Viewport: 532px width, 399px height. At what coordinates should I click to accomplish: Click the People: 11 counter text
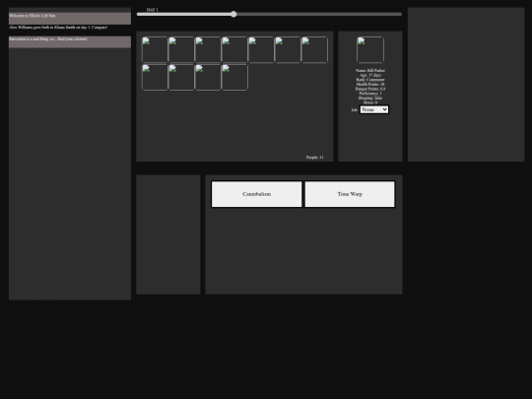tap(315, 158)
